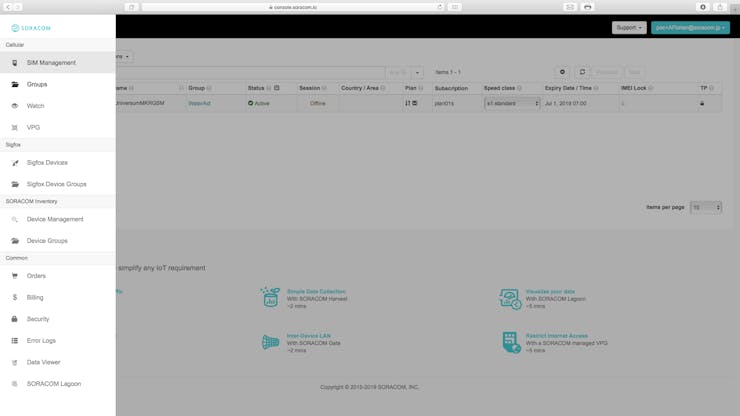Screen dimensions: 740x416
Task: Click info icon beside Expiry Date / Time
Action: click(596, 88)
